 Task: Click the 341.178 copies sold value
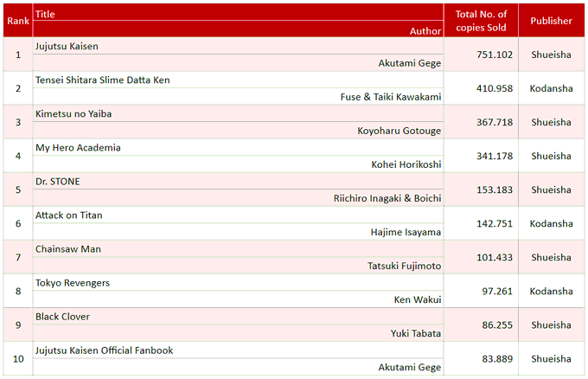(x=495, y=156)
